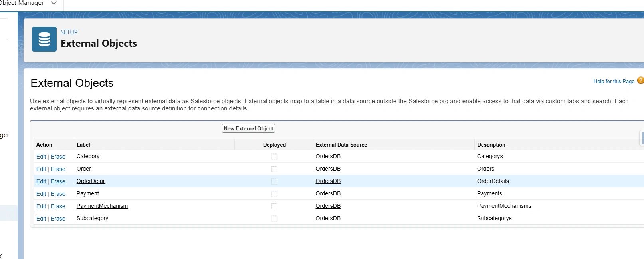Follow the external data source link

click(132, 108)
